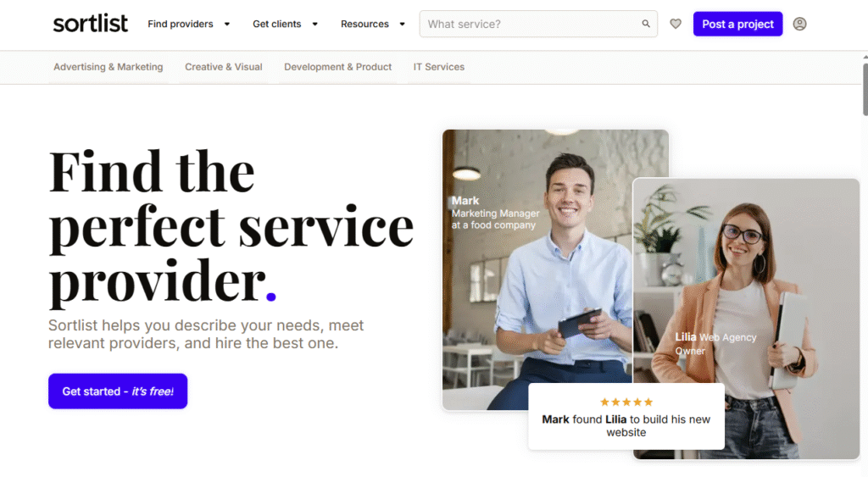Open the user account profile icon
Image resolution: width=868 pixels, height=477 pixels.
pos(799,24)
